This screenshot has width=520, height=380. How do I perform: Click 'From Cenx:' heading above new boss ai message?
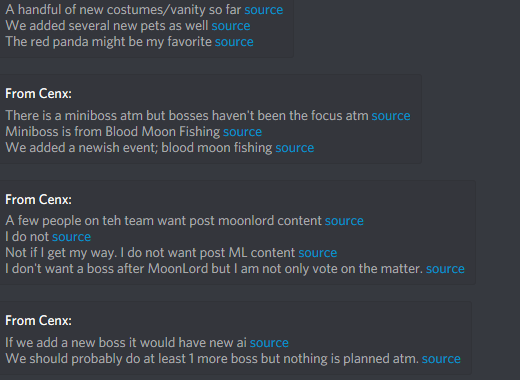click(38, 321)
